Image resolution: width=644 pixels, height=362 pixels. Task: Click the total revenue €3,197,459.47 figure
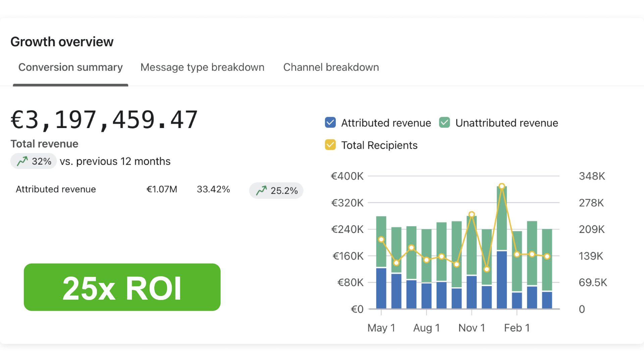point(104,120)
